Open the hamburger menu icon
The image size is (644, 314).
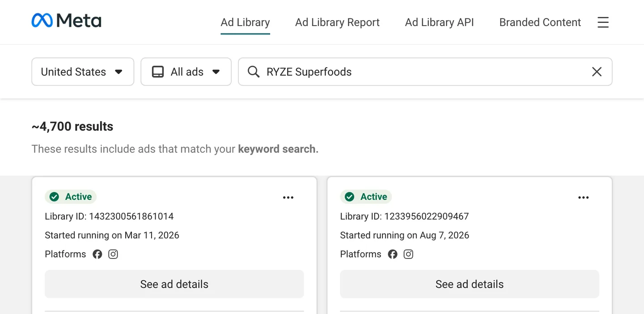coord(603,22)
